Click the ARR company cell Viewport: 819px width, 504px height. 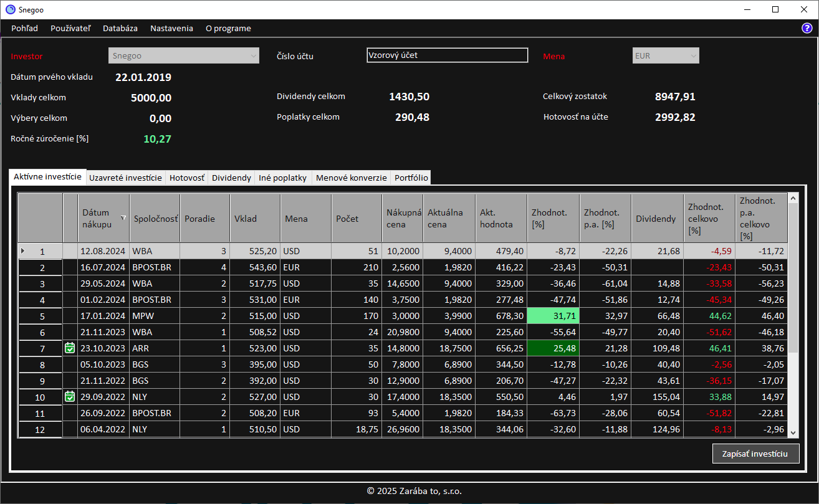click(x=155, y=348)
